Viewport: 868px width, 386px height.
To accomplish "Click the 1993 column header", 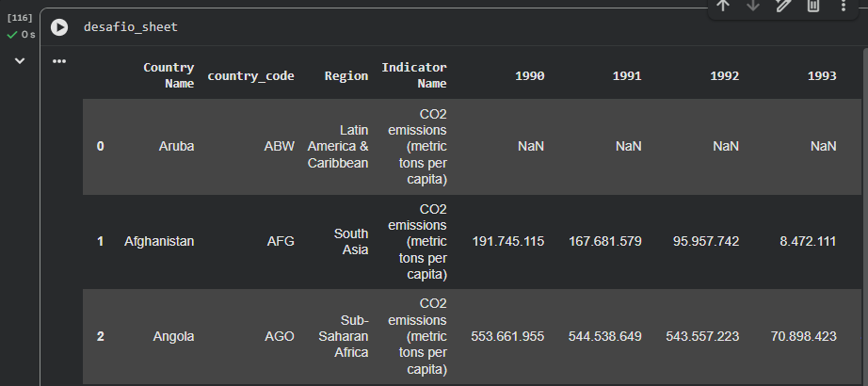I will (x=822, y=76).
